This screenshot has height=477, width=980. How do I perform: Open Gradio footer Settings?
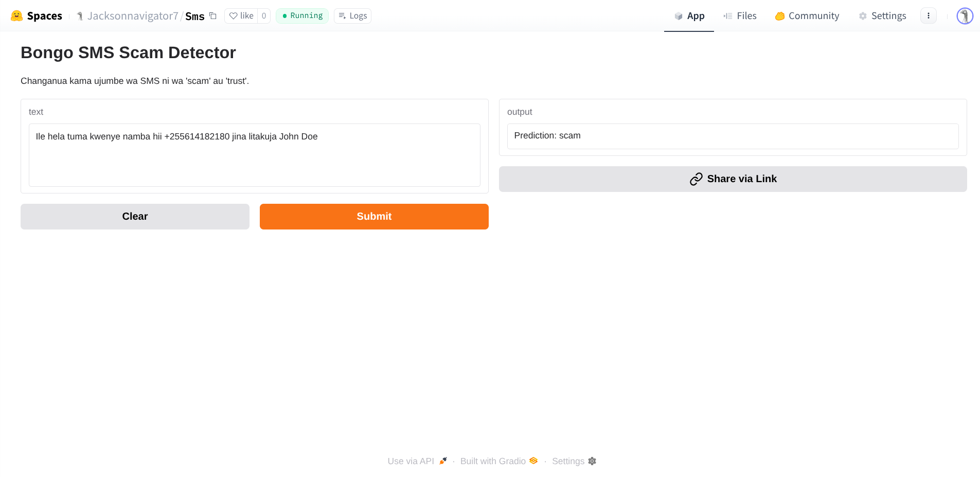coord(574,461)
